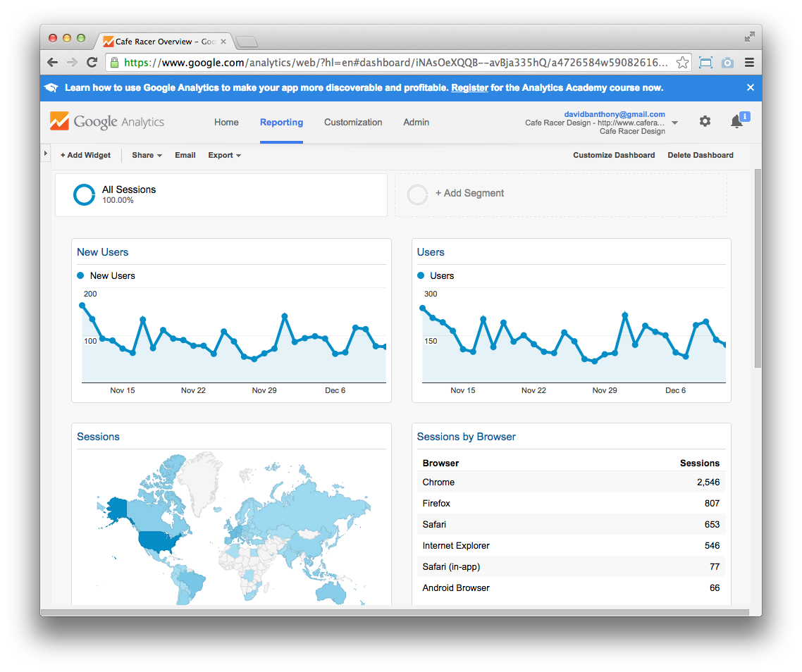Click the horizontal scrollbar at bottom

tap(395, 612)
